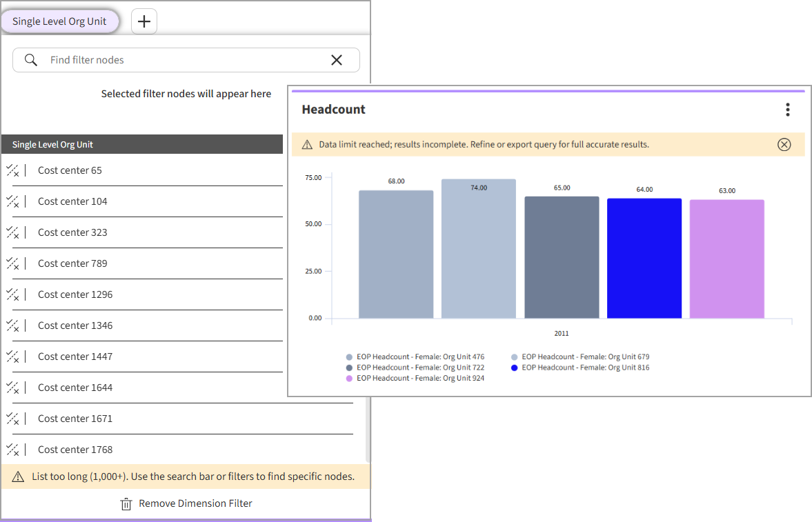The height and width of the screenshot is (522, 812).
Task: Click the magnifier search icon
Action: (x=31, y=60)
